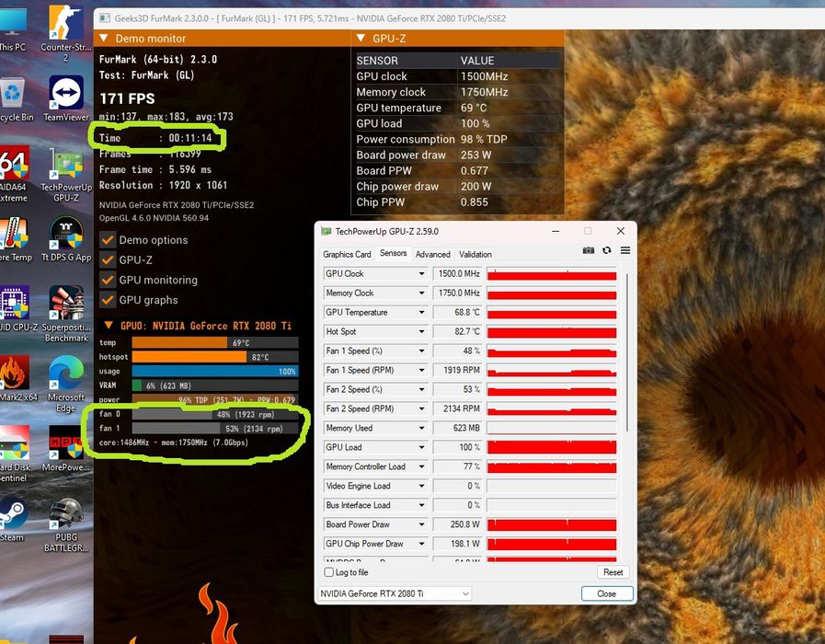
Task: Click the VRAM 6% (623 MB) bar
Action: [x=215, y=385]
